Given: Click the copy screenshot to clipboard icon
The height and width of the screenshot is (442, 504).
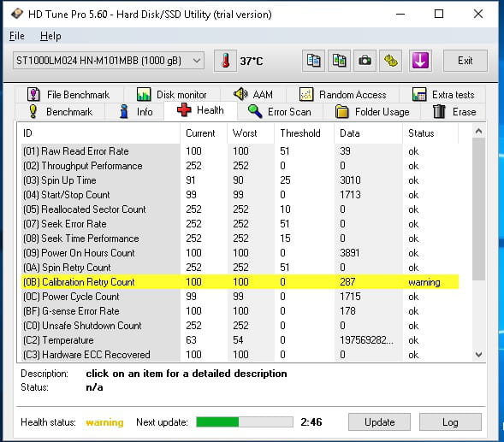Looking at the screenshot, I should click(x=339, y=61).
